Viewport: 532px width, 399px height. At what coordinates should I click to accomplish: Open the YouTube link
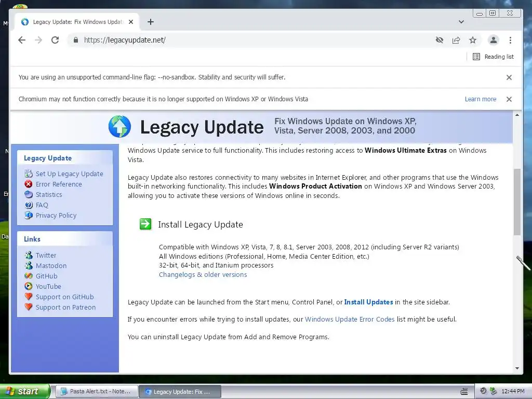click(48, 286)
